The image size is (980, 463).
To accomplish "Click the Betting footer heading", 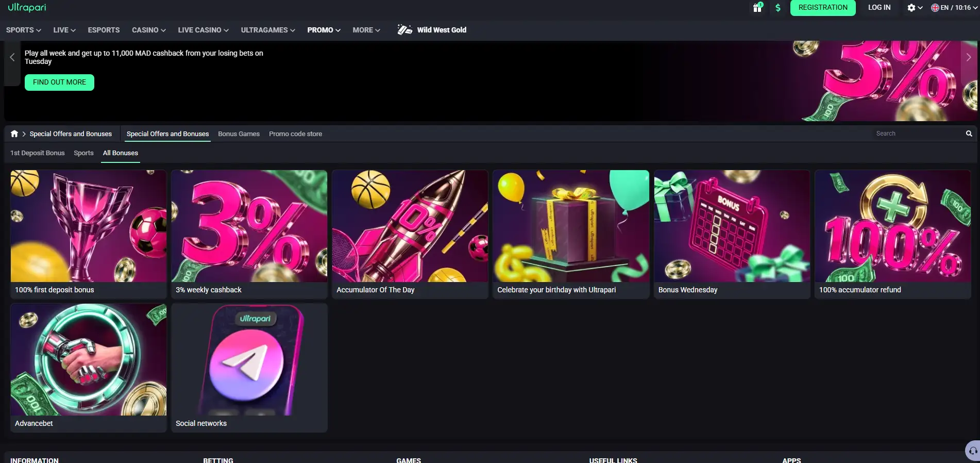I will 218,460.
